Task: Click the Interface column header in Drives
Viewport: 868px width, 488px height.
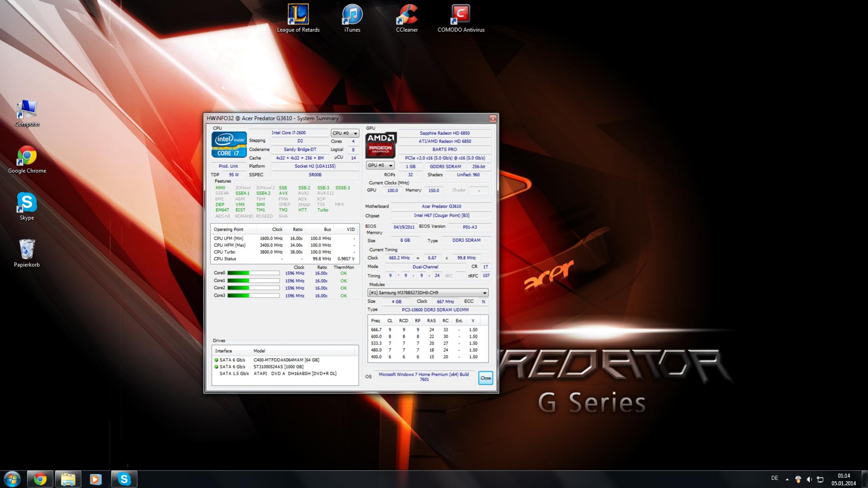Action: (x=231, y=351)
